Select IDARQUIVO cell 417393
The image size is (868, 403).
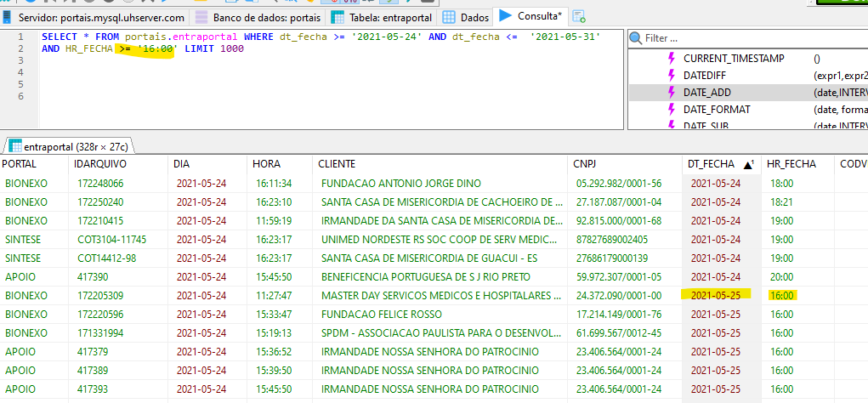119,389
